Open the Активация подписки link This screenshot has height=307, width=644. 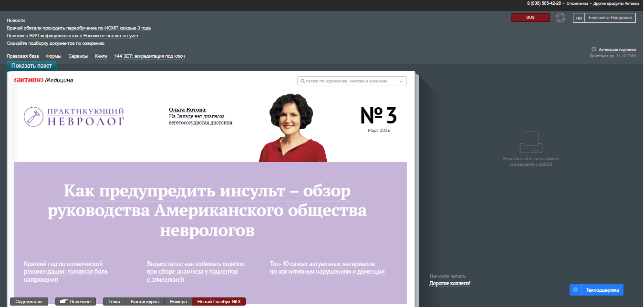point(617,50)
